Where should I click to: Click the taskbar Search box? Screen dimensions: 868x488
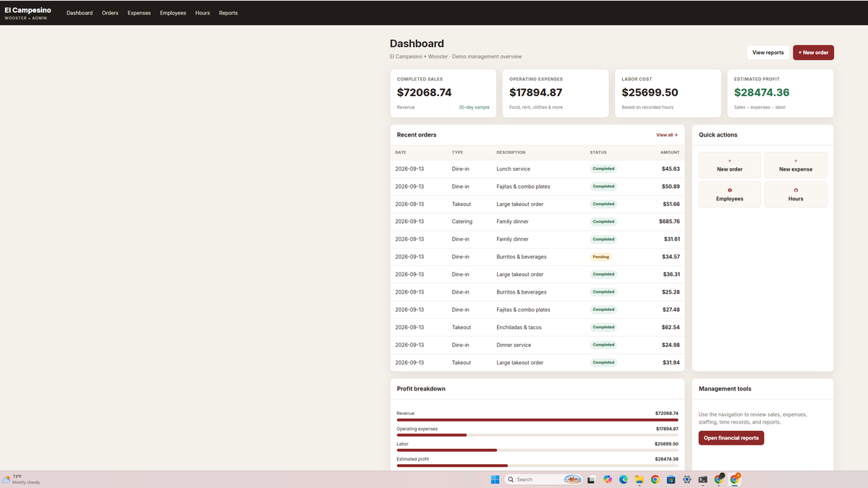pyautogui.click(x=544, y=479)
